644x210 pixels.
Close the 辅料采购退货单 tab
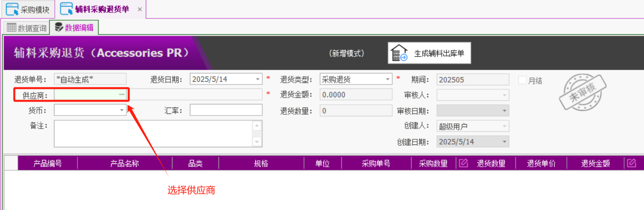point(140,9)
